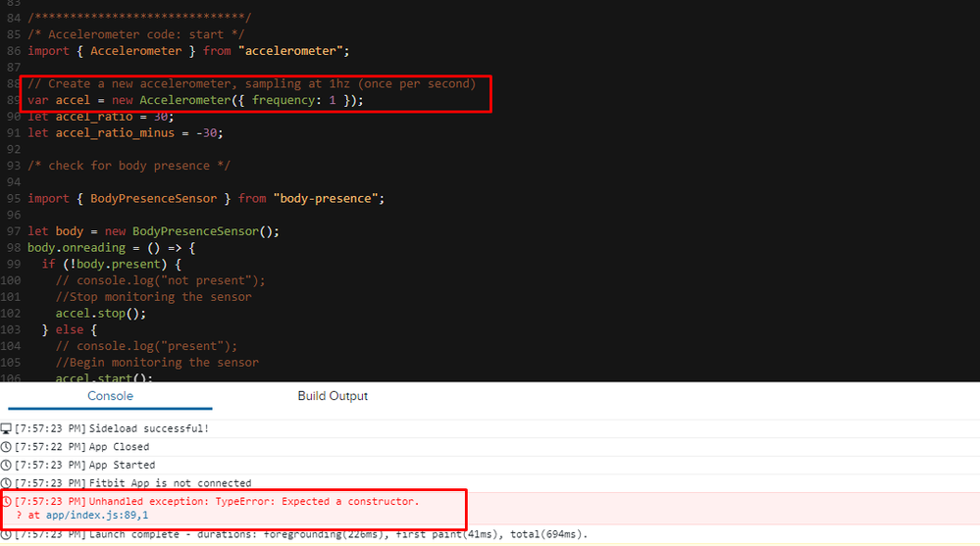The height and width of the screenshot is (546, 980).
Task: Click line number 98 in the gutter
Action: 13,248
